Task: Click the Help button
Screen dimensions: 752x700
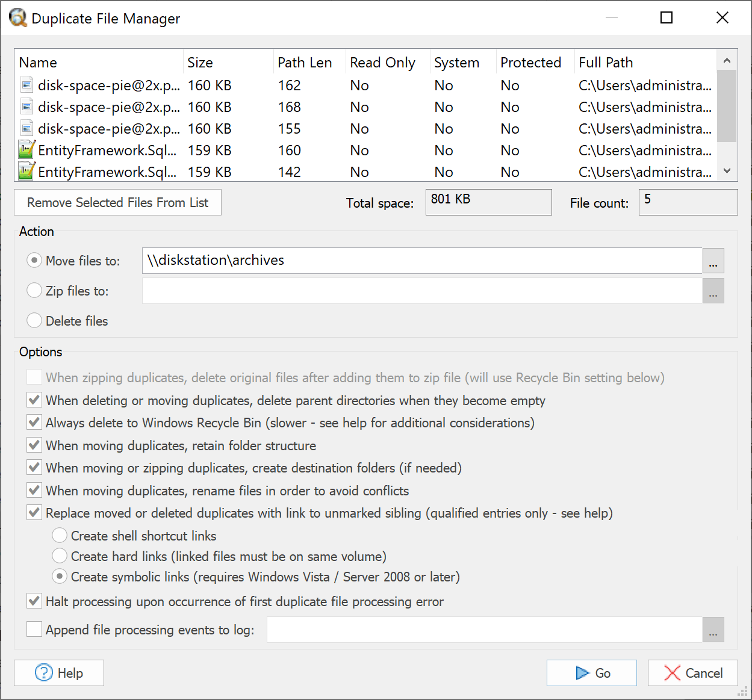Action: tap(58, 672)
